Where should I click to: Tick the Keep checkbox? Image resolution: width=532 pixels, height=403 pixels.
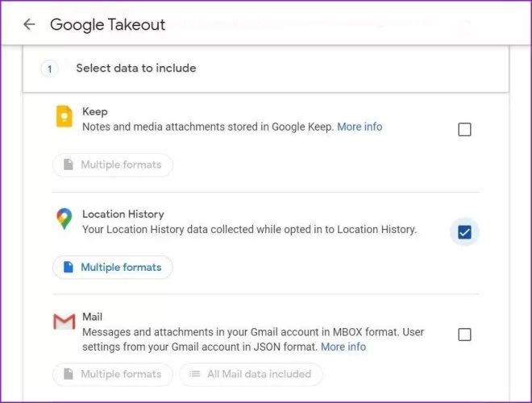(x=464, y=129)
